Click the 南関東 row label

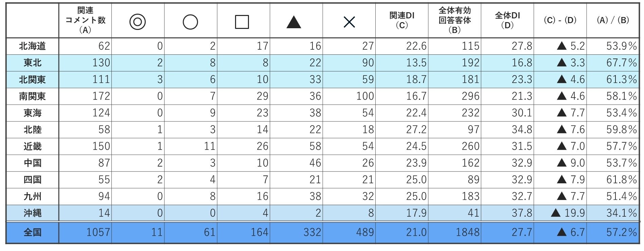click(33, 96)
